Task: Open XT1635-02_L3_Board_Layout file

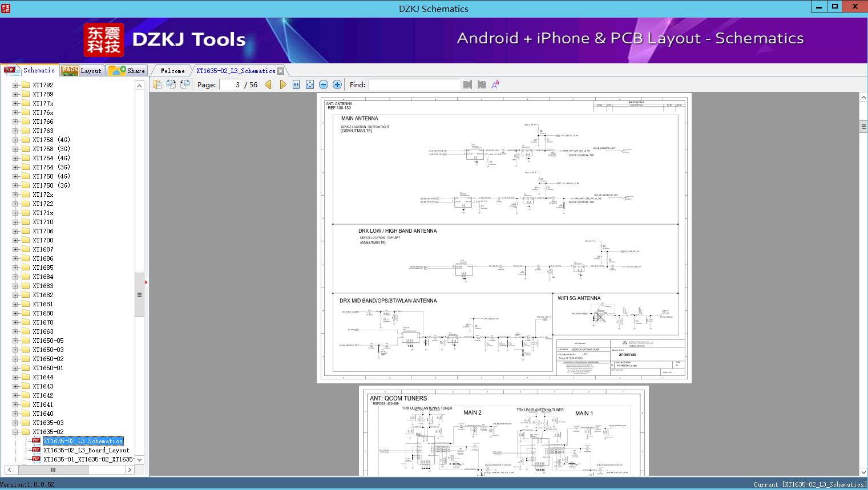Action: pos(86,450)
